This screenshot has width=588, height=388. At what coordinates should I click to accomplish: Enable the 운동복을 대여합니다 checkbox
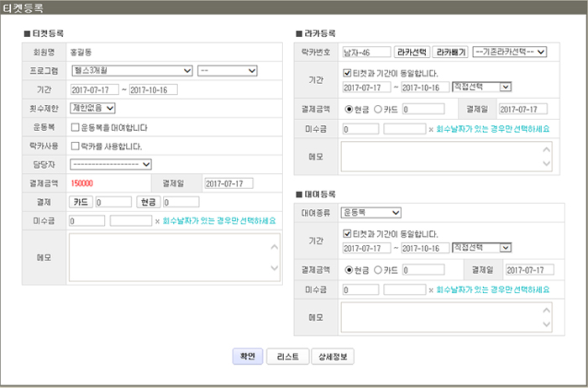pyautogui.click(x=76, y=127)
